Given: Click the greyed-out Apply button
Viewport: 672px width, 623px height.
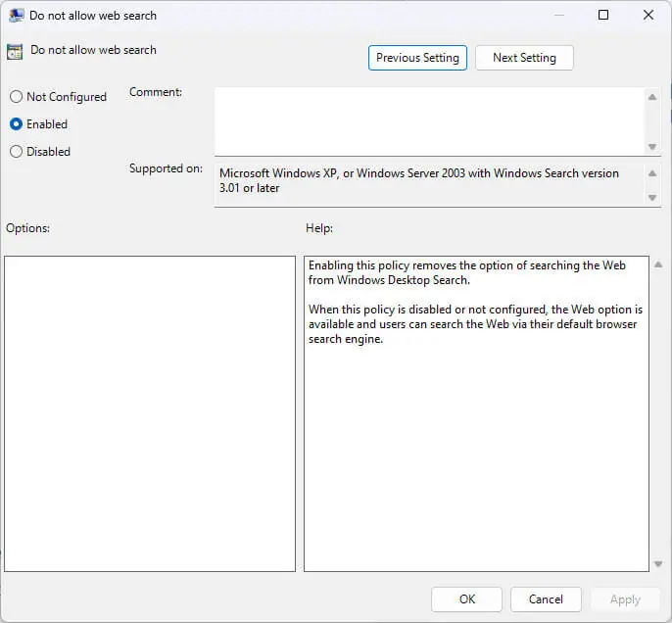Looking at the screenshot, I should tap(625, 599).
